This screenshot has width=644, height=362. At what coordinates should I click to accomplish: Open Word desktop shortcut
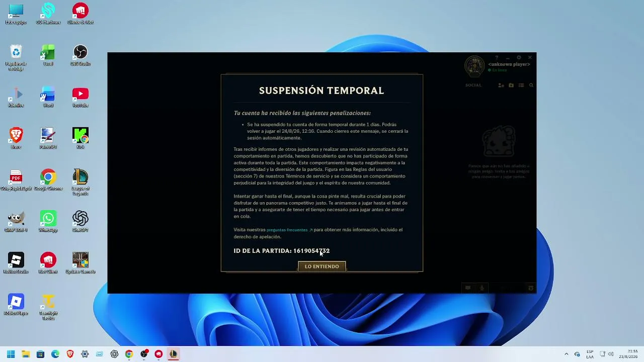pos(48,97)
